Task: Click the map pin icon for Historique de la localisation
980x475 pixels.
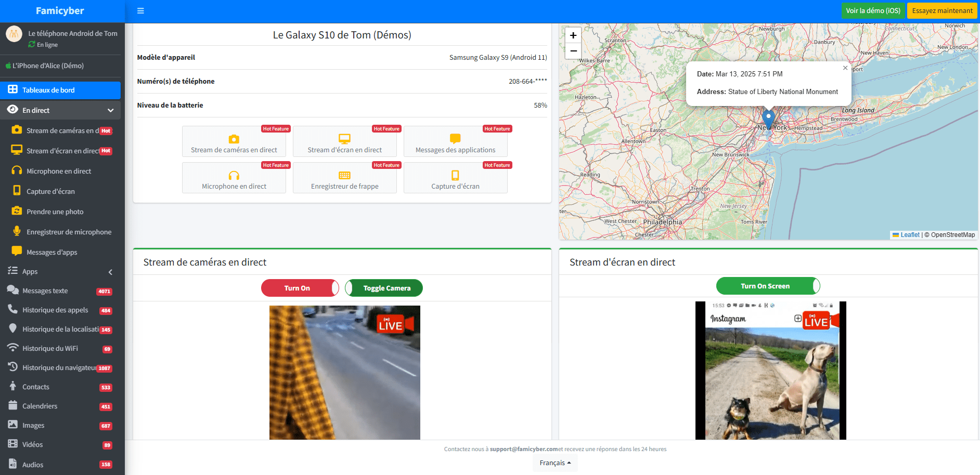Action: click(12, 328)
